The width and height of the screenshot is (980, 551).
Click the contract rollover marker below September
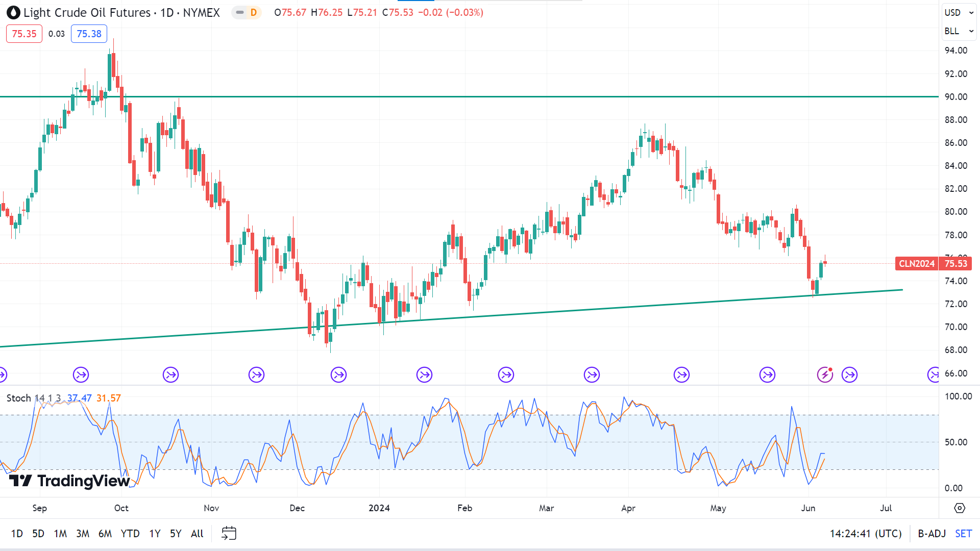(x=81, y=375)
